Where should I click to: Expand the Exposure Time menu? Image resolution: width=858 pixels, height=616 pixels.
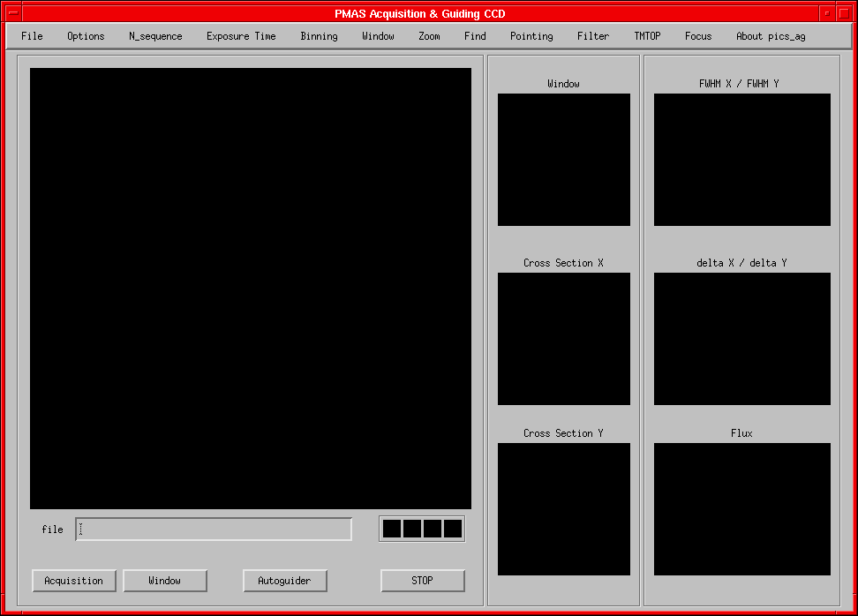point(241,36)
